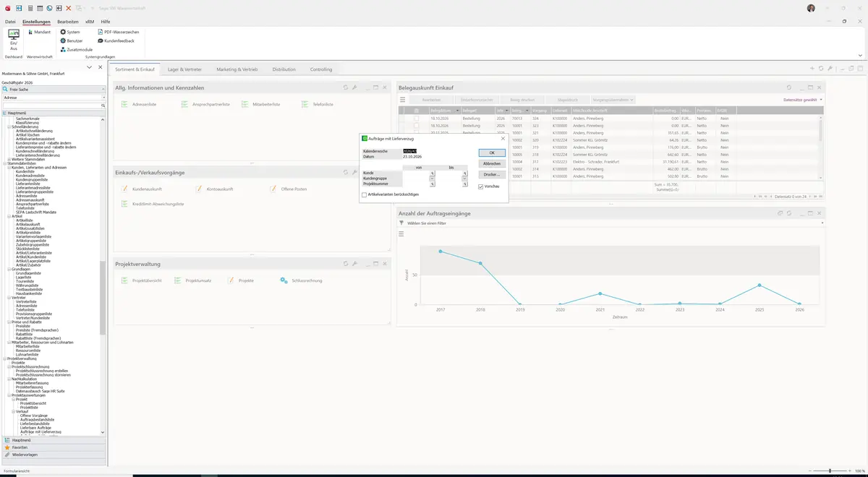Click the Projektnummer 'bis' lookup icon
The width and height of the screenshot is (868, 477).
click(465, 184)
